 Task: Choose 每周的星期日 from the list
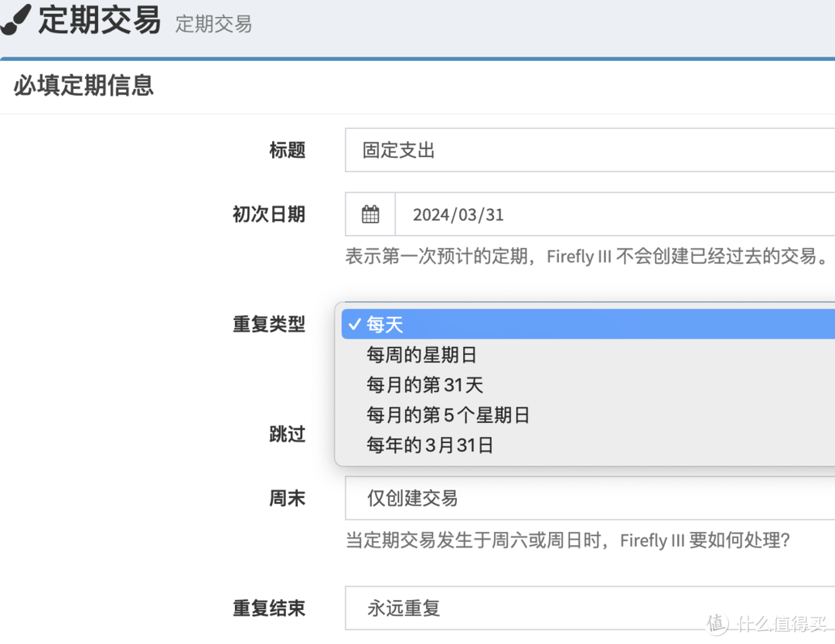tap(421, 355)
